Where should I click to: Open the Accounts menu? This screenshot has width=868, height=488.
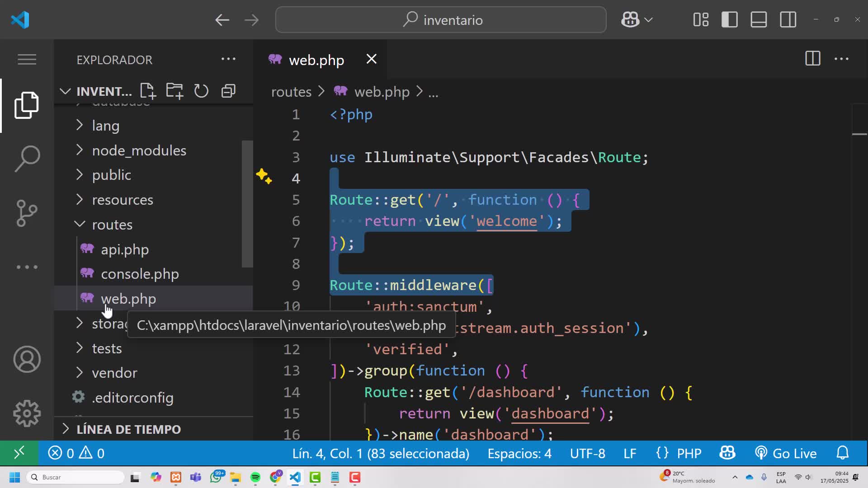tap(27, 359)
